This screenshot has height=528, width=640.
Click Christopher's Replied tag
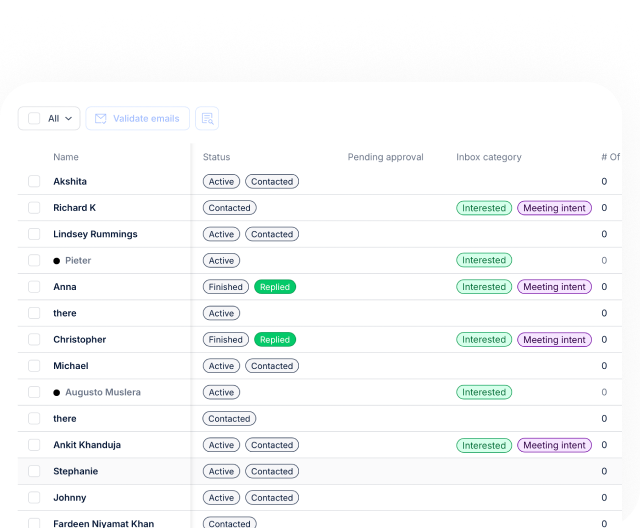pyautogui.click(x=275, y=339)
